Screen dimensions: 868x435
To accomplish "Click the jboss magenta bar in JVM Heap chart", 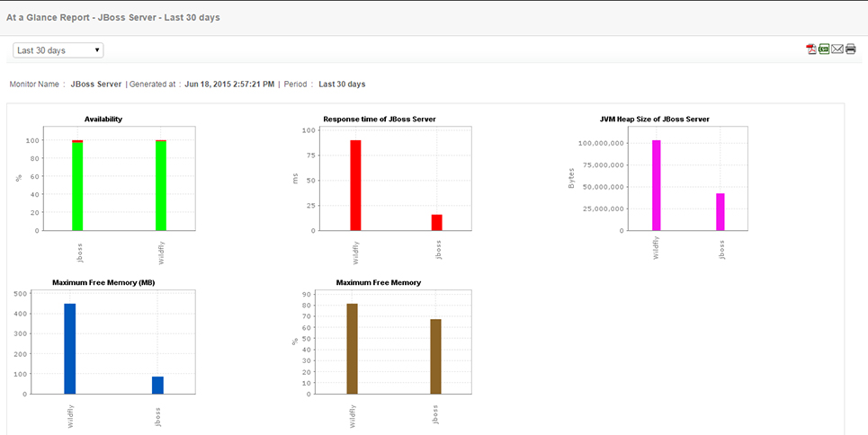I will tap(720, 212).
